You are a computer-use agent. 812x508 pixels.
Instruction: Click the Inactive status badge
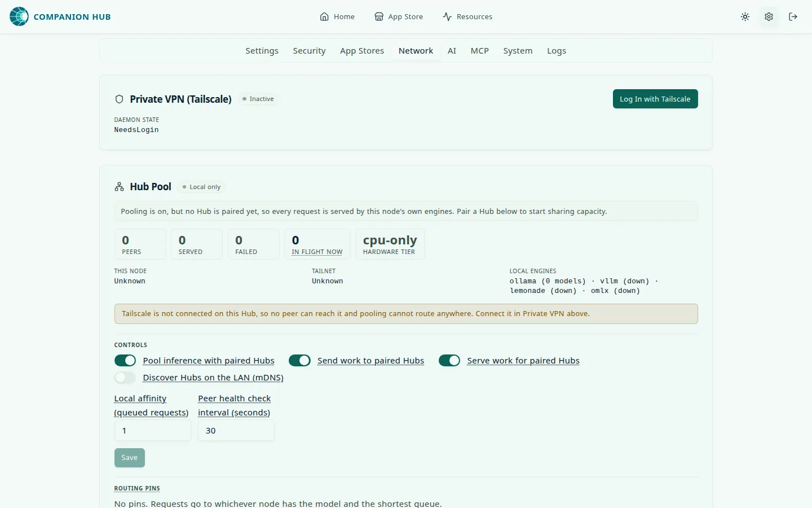(258, 99)
